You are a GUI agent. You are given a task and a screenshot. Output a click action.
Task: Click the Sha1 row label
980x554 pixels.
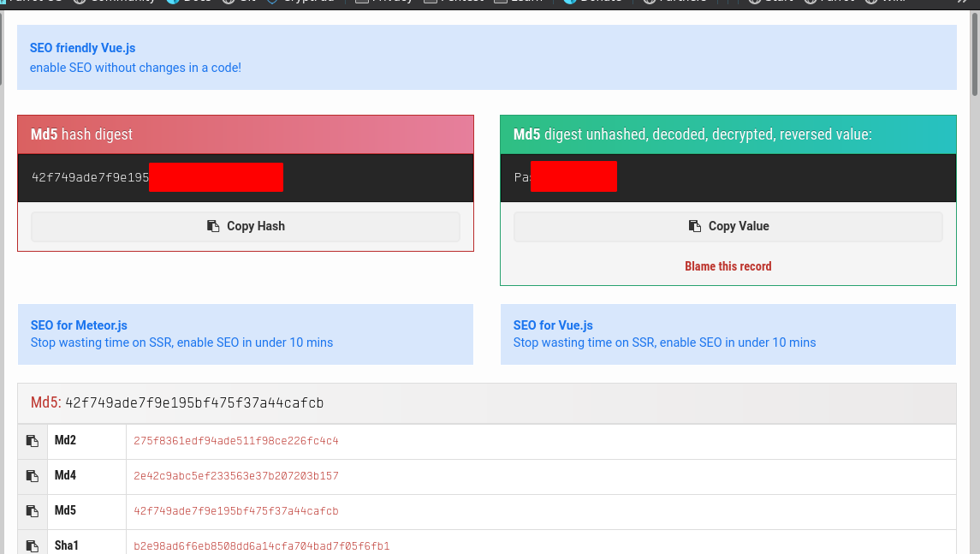point(67,545)
